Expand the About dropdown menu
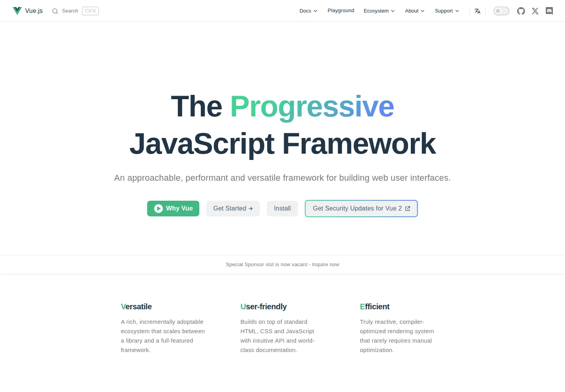This screenshot has width=565, height=392. tap(415, 11)
